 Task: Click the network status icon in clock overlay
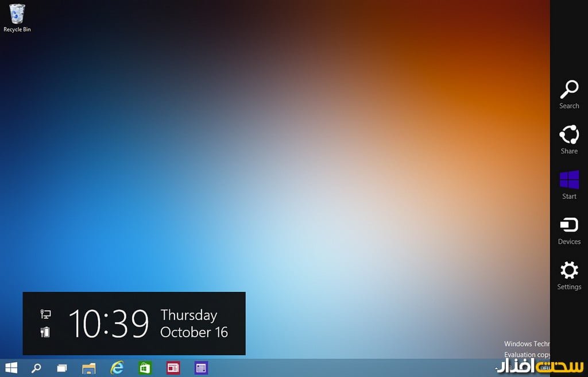click(45, 314)
